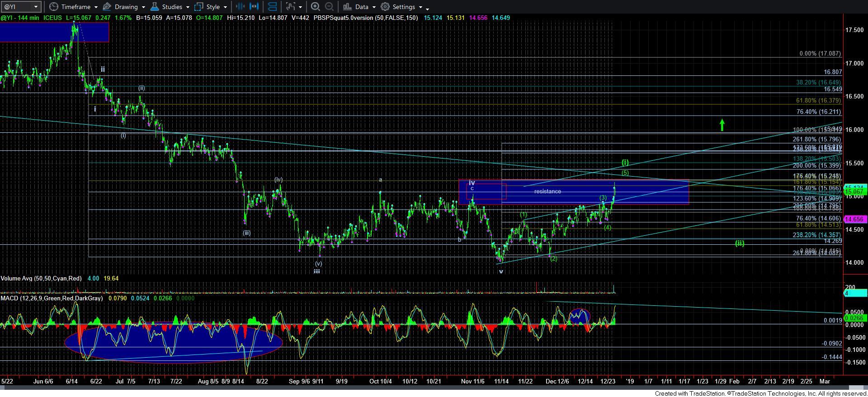Click the green up arrow on chart
Viewport: 868px width, 397px height.
[722, 125]
